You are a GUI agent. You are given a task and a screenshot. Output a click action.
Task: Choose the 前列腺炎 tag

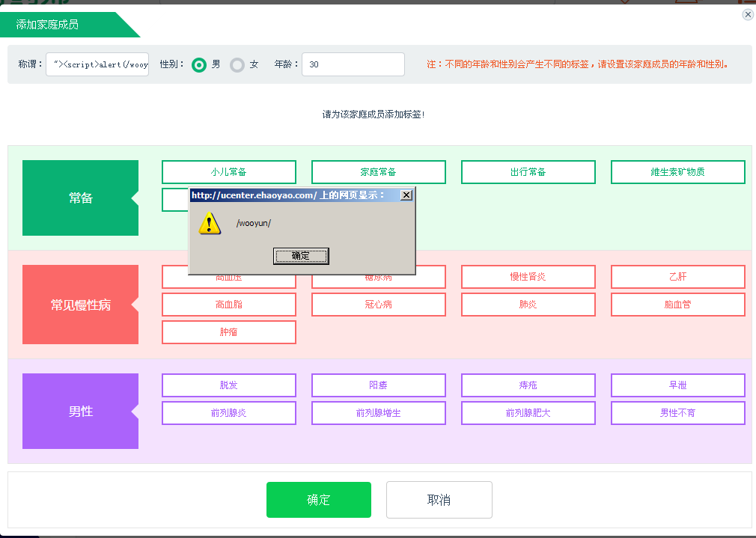click(x=229, y=413)
